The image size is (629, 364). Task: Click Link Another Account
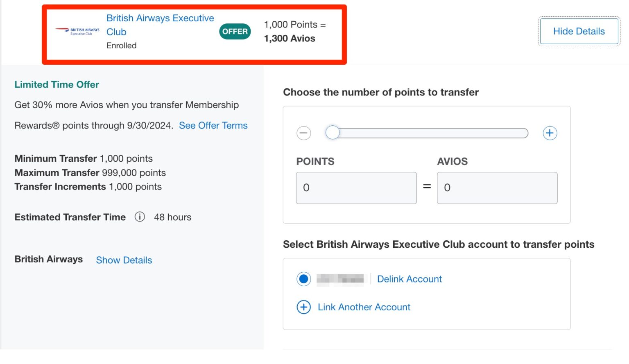364,307
